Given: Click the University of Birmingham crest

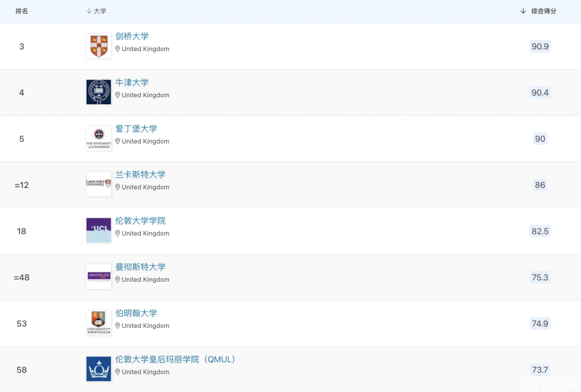Looking at the screenshot, I should click(x=98, y=323).
